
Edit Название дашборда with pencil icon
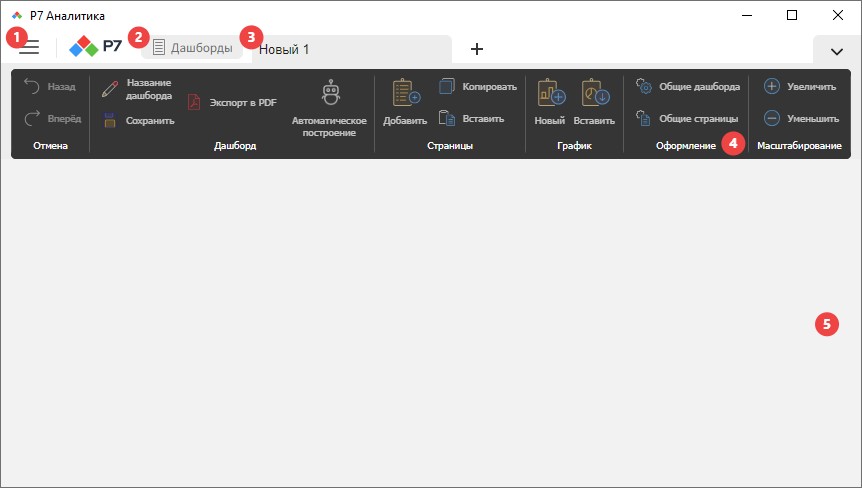(x=137, y=89)
